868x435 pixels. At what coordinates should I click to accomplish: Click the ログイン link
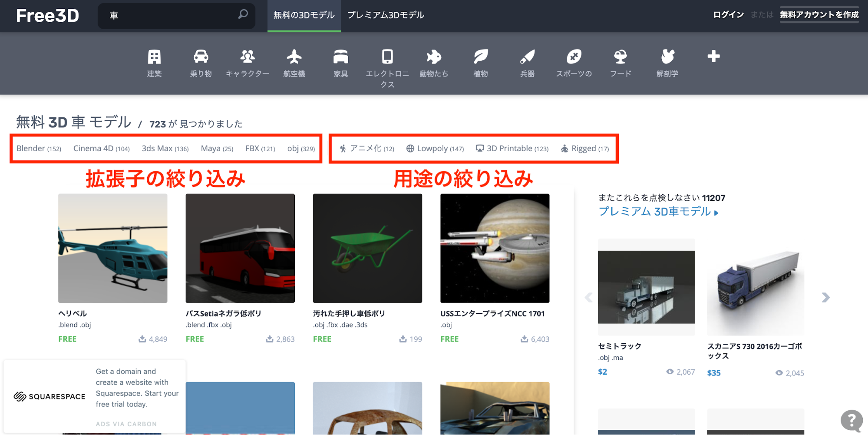click(x=729, y=15)
